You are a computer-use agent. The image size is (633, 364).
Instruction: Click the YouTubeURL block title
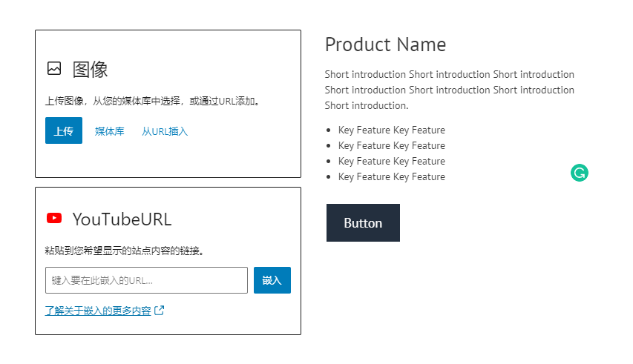point(122,219)
